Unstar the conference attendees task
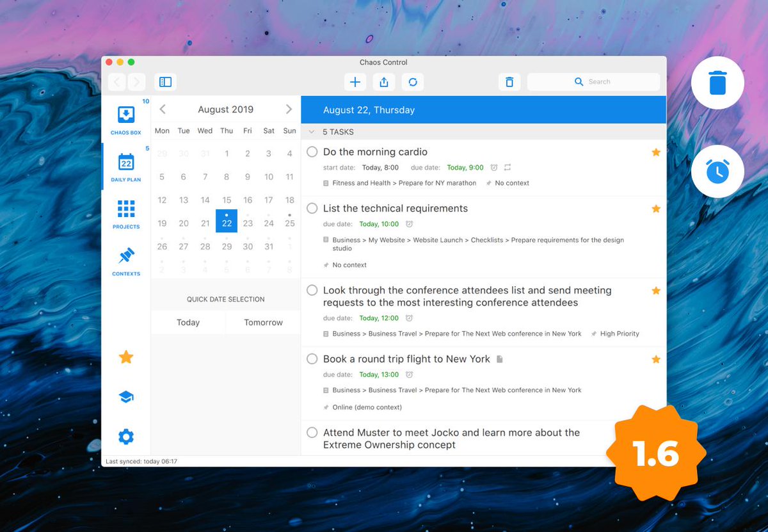The height and width of the screenshot is (532, 768). [655, 291]
